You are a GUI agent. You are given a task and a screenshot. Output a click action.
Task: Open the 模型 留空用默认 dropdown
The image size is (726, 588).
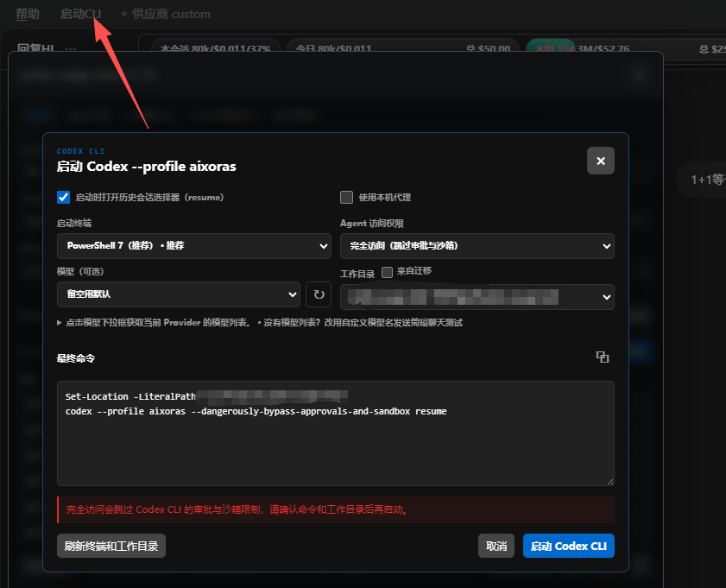tap(179, 294)
